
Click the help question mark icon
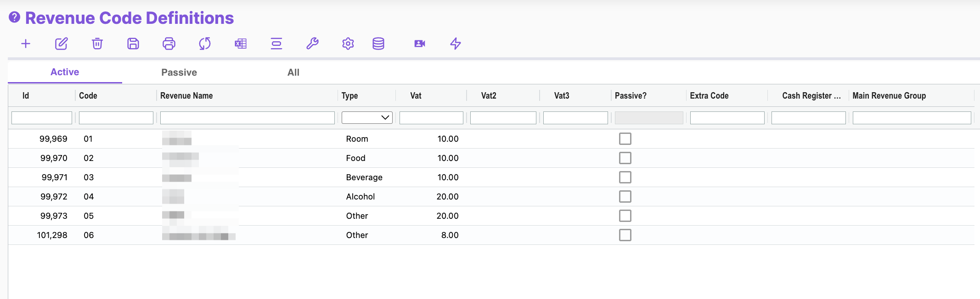click(x=15, y=17)
